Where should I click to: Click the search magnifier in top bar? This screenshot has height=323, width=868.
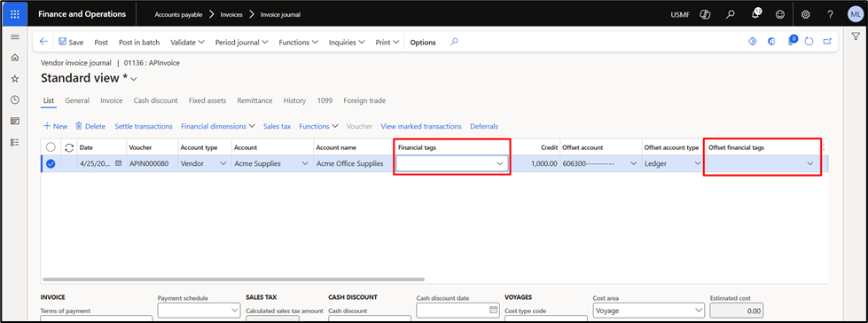point(731,14)
